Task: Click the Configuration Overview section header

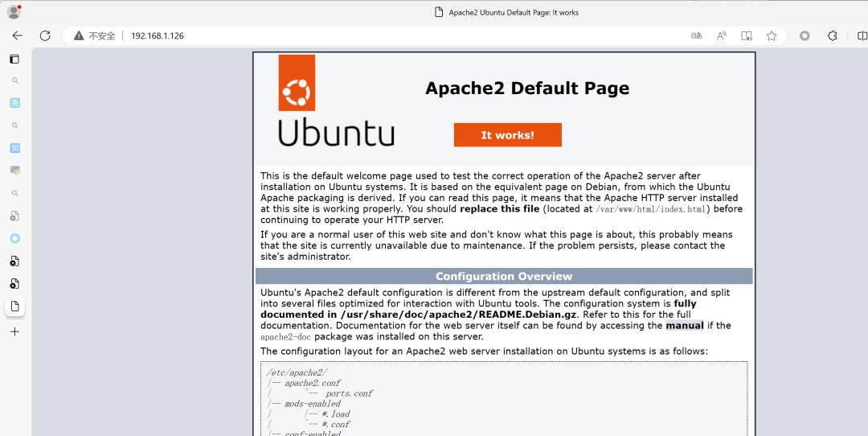Action: tap(504, 276)
